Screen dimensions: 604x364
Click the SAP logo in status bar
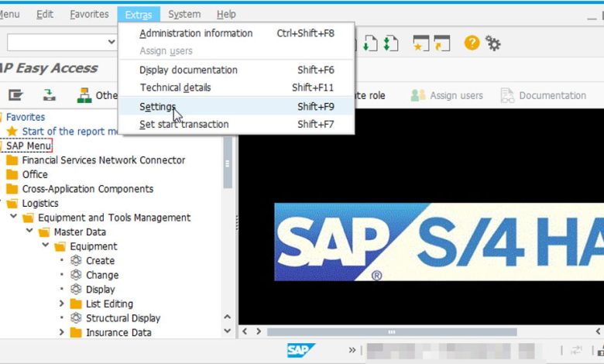click(301, 350)
